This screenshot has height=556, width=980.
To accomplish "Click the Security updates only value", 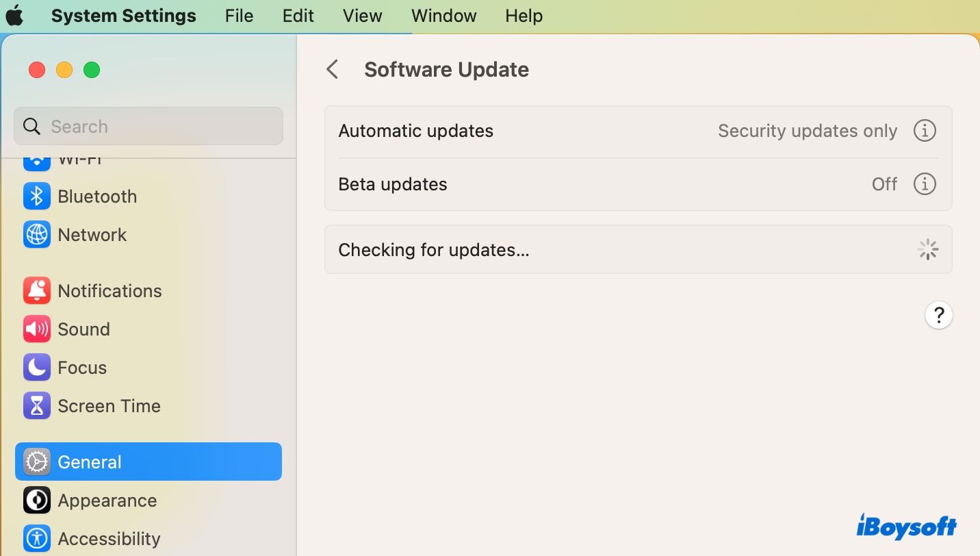I will 807,131.
